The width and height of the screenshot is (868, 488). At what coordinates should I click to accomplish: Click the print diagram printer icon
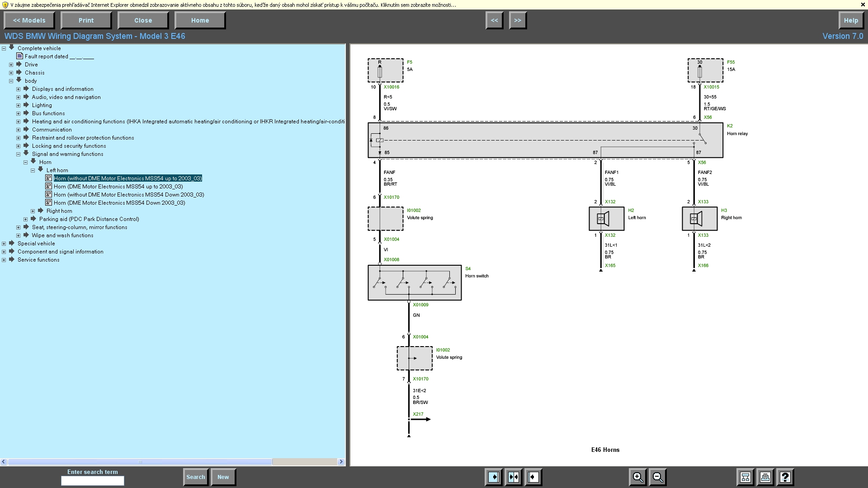tap(765, 477)
